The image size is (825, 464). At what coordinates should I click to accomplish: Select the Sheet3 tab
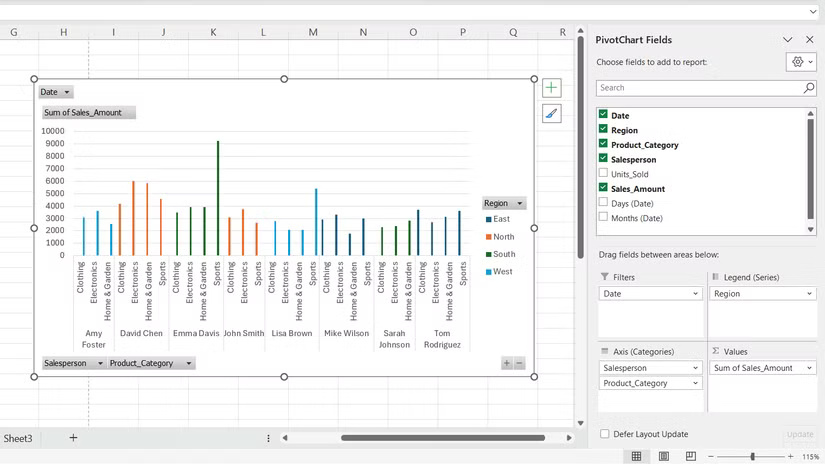point(18,438)
